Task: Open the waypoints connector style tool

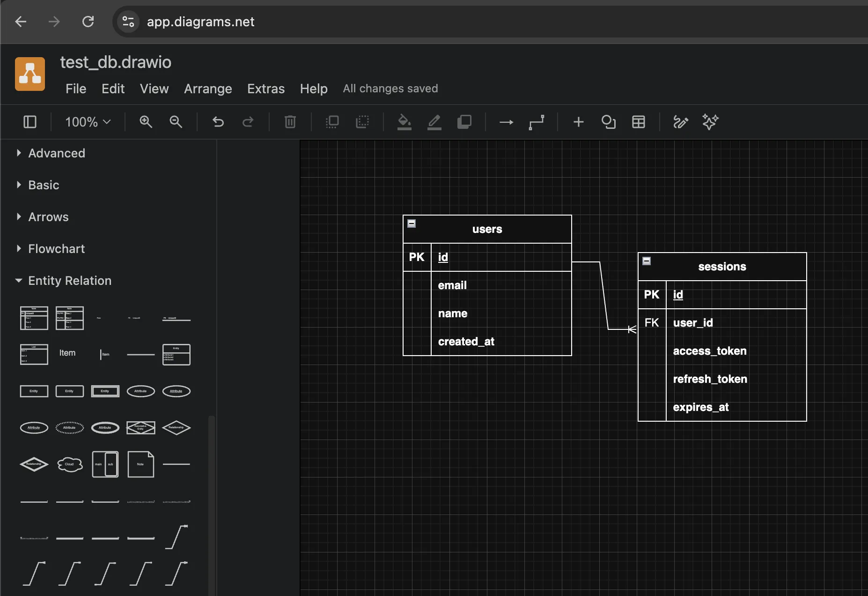Action: tap(537, 122)
